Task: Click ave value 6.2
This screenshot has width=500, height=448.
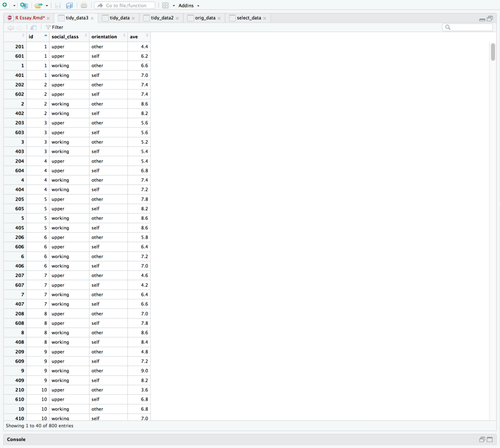Action: tap(144, 56)
